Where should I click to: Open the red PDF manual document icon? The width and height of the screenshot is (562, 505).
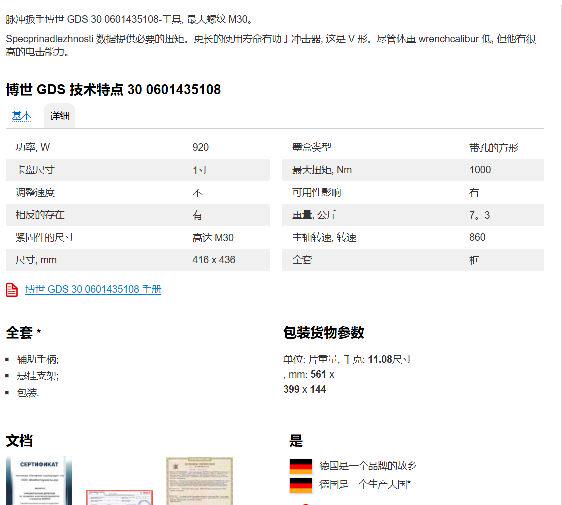coord(12,290)
